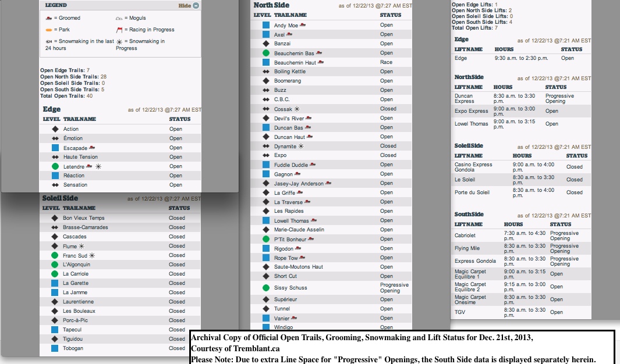620x364 pixels.
Task: Click the Courtesy of Tremblant.ca text
Action: tap(235, 348)
